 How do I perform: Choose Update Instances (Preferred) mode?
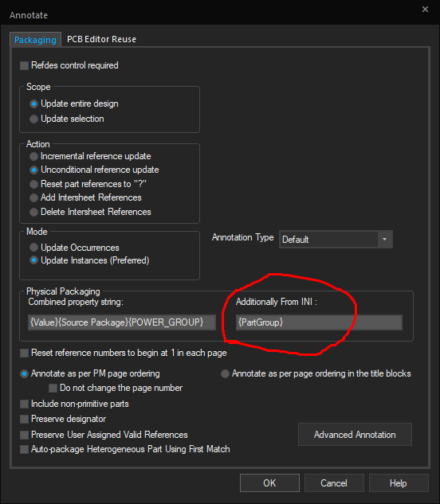(33, 260)
